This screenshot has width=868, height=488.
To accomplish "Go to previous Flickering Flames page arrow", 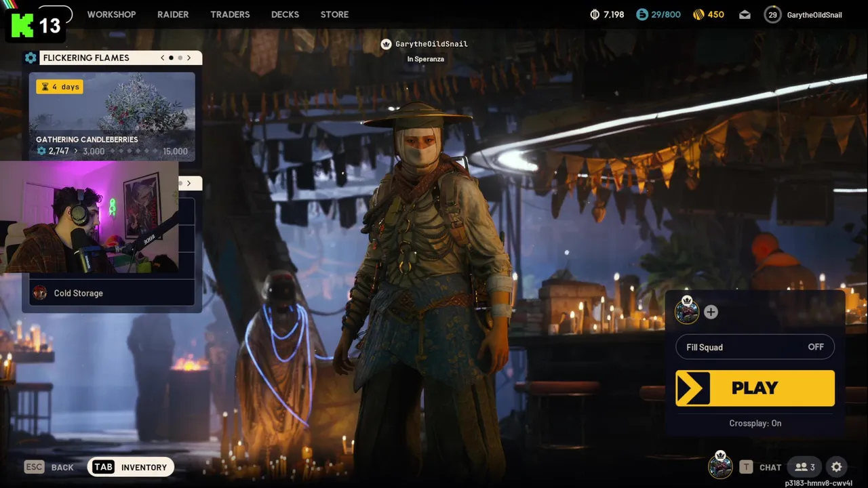I will pyautogui.click(x=163, y=58).
